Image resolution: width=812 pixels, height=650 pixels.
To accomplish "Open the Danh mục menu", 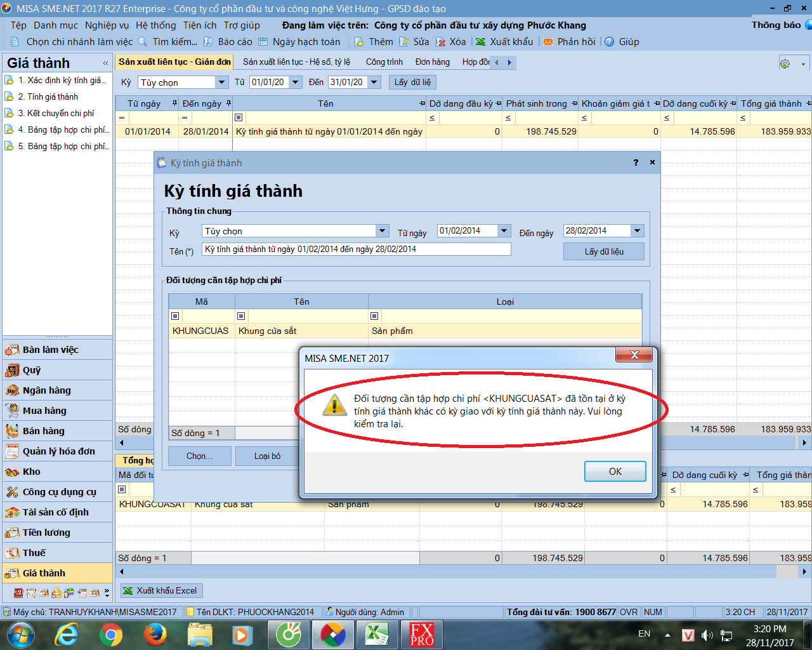I will click(x=56, y=25).
